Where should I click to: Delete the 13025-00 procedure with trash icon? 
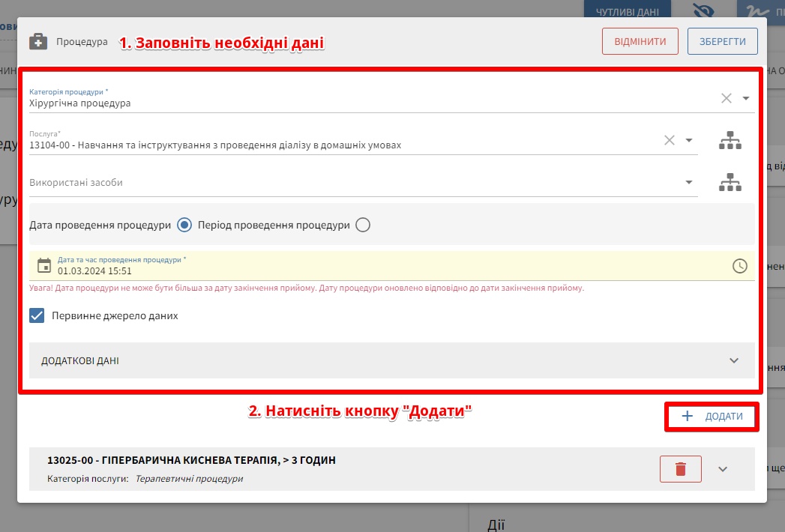[x=680, y=469]
